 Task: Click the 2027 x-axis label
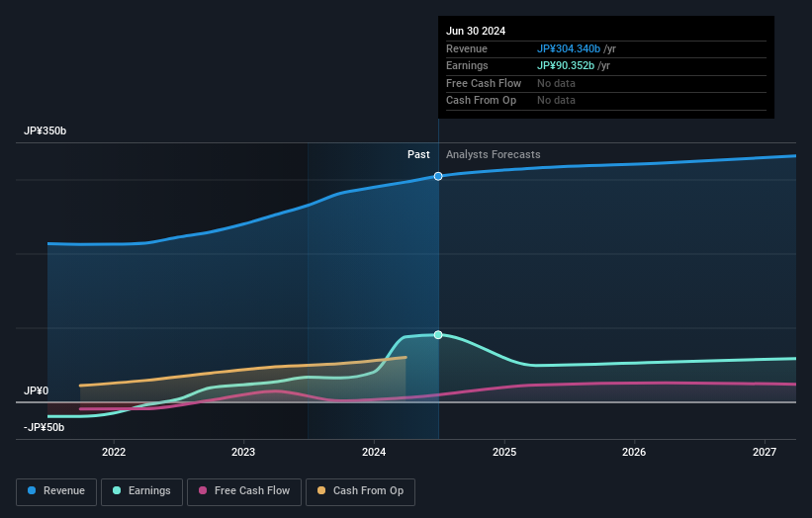click(x=765, y=453)
